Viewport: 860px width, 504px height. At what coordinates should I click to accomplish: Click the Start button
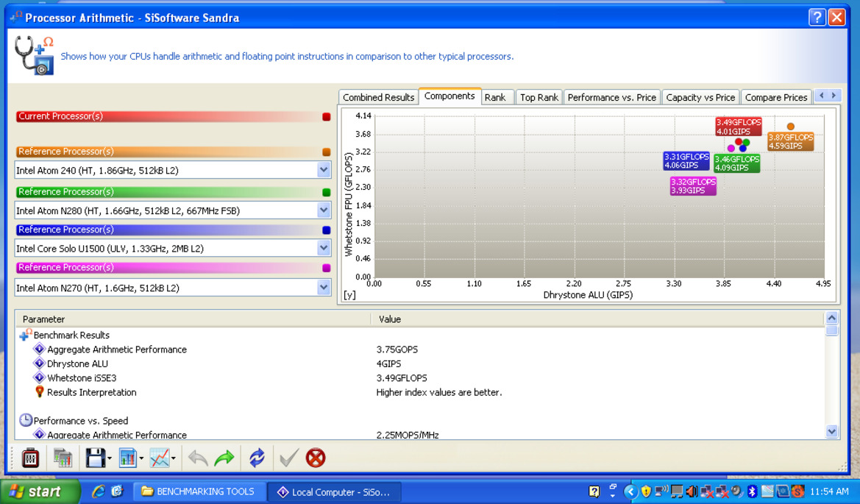(x=40, y=491)
